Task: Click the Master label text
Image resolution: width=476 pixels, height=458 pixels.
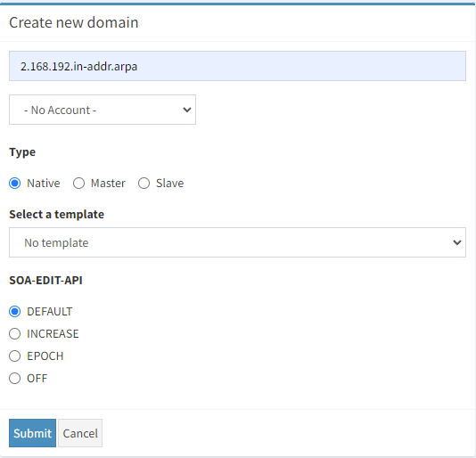Action: coord(108,184)
